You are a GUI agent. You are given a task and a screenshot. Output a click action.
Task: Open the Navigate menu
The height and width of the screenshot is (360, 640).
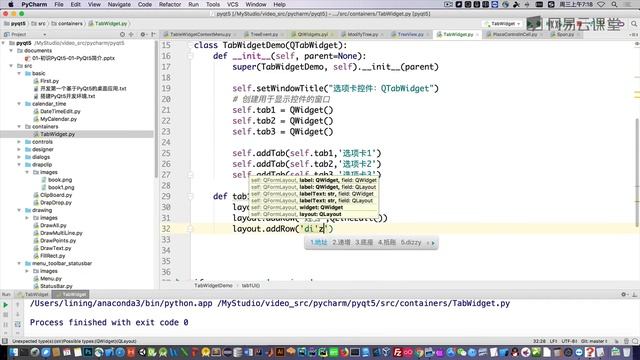coord(119,4)
